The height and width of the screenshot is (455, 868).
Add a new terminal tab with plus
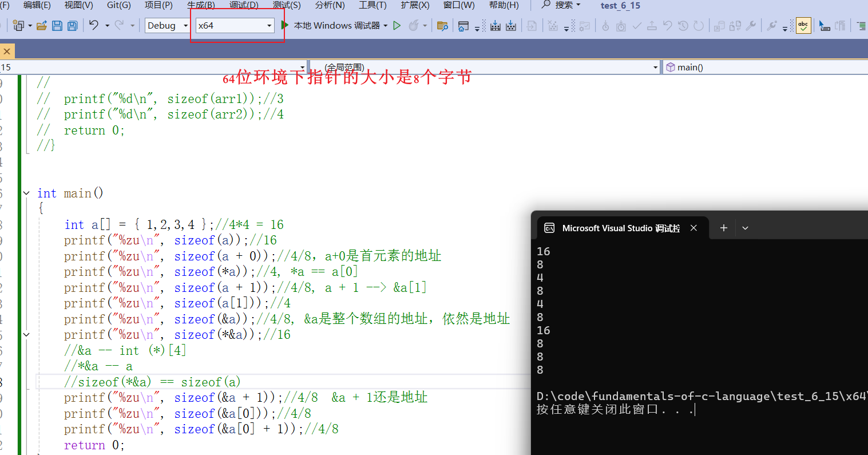pyautogui.click(x=723, y=228)
